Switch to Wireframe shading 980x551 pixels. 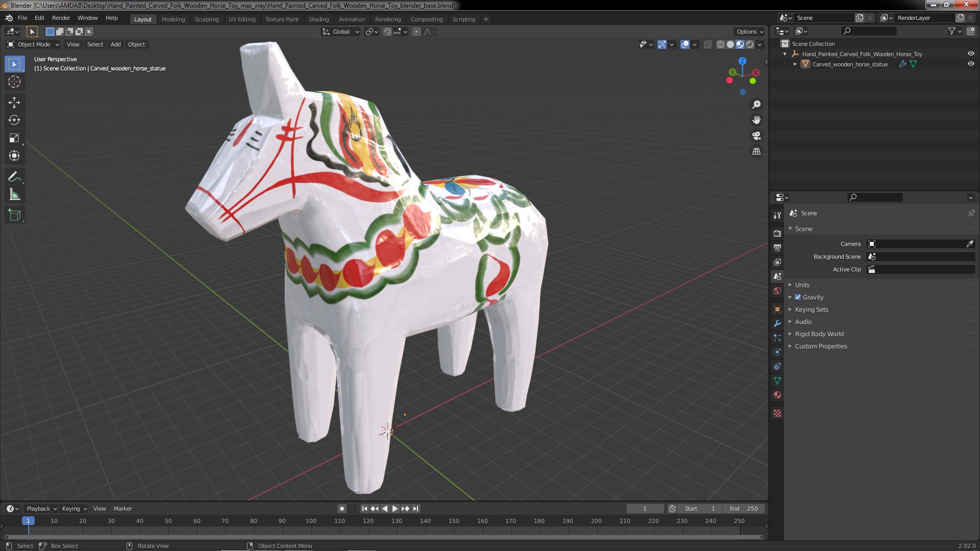point(721,45)
